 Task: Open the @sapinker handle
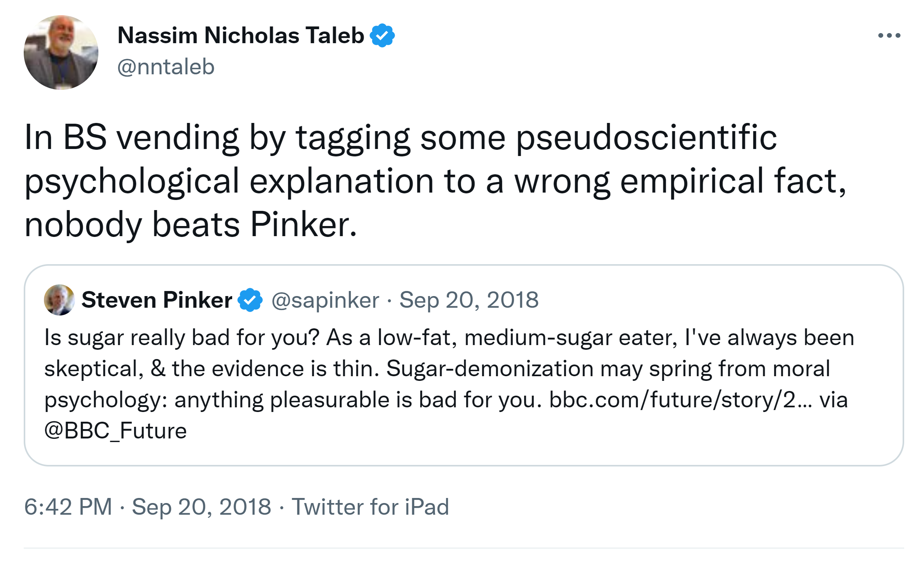[x=325, y=300]
